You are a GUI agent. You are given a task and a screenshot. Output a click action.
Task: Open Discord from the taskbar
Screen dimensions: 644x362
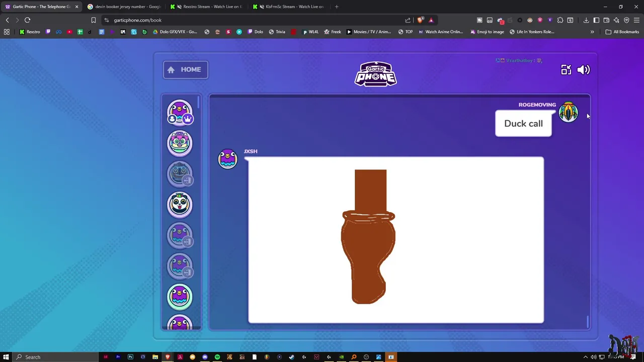click(205, 357)
